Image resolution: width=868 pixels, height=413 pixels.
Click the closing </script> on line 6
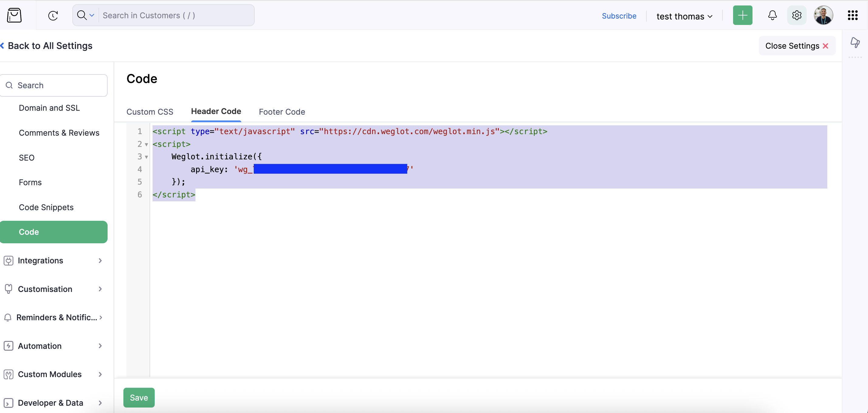point(174,195)
